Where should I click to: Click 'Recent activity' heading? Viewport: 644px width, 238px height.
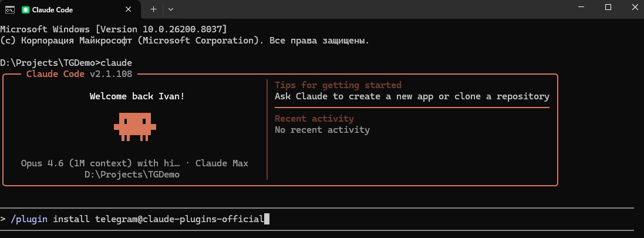(x=314, y=119)
